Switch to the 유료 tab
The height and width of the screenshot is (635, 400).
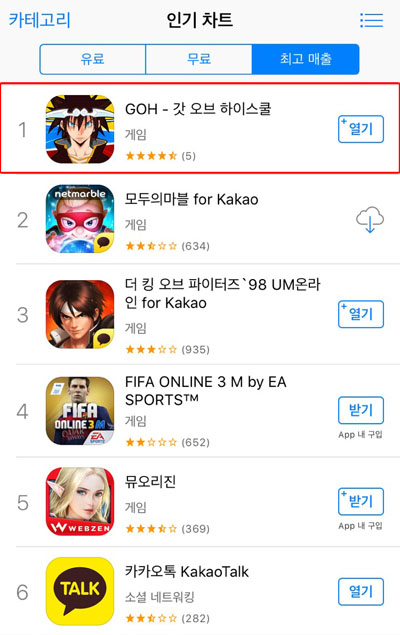[x=93, y=59]
